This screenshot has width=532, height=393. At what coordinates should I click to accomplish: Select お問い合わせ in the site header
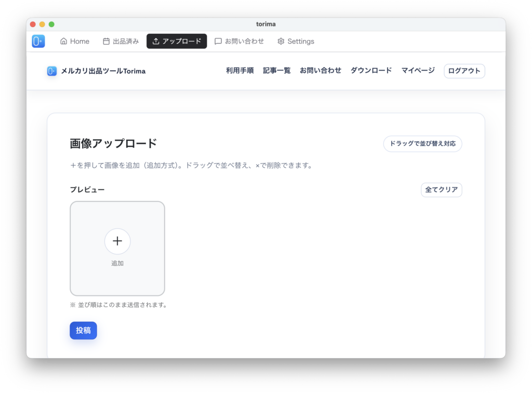click(320, 71)
